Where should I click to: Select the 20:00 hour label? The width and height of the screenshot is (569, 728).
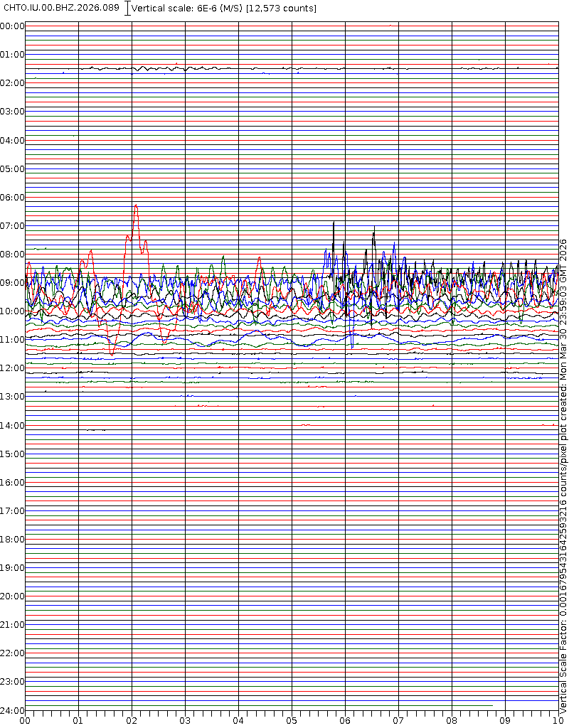pos(12,596)
